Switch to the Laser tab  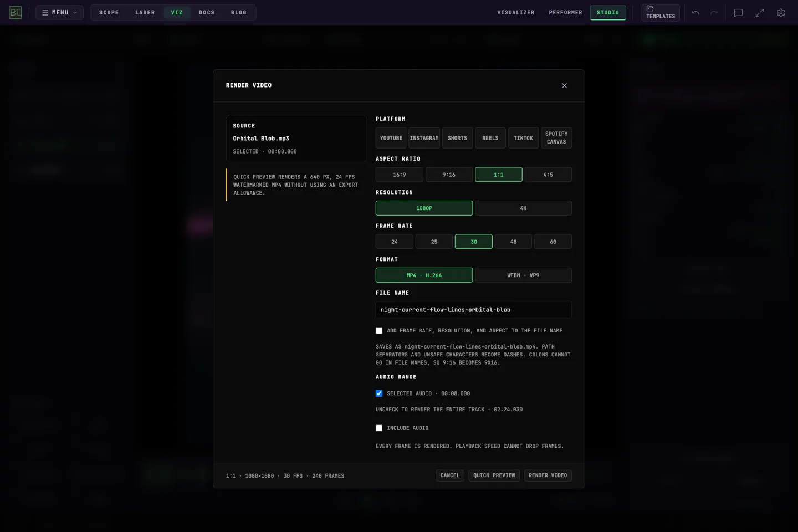tap(145, 12)
